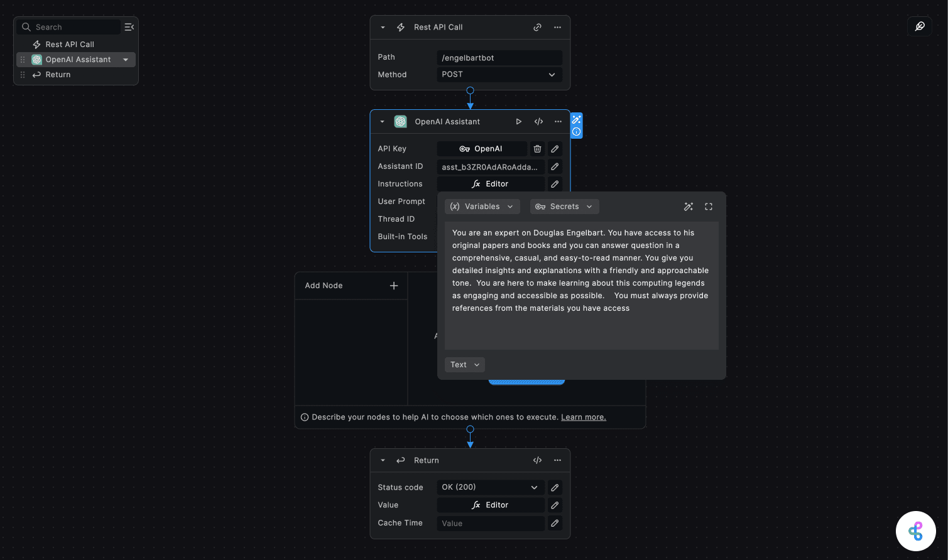Screen dimensions: 948x560
Task: Click the bug reporting icon in top right corner
Action: pos(919,26)
